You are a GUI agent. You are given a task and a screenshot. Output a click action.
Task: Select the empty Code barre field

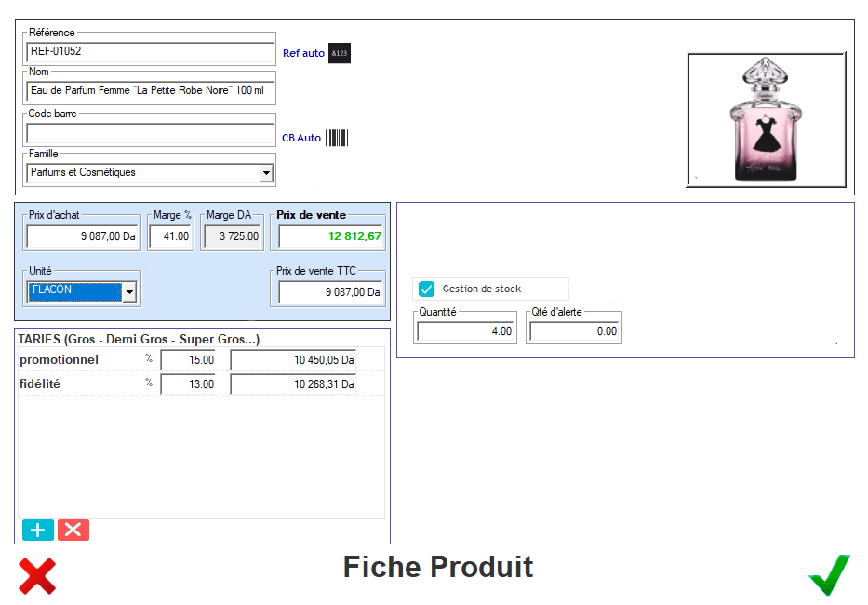tap(150, 133)
